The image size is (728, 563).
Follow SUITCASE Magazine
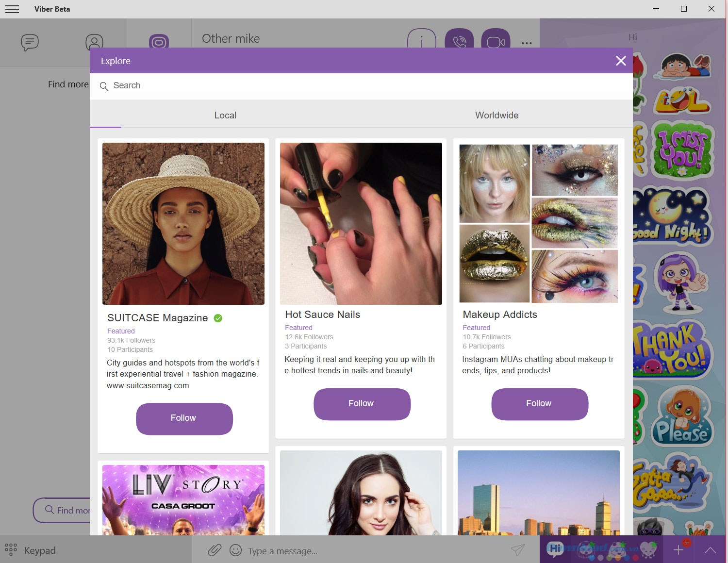click(x=184, y=418)
